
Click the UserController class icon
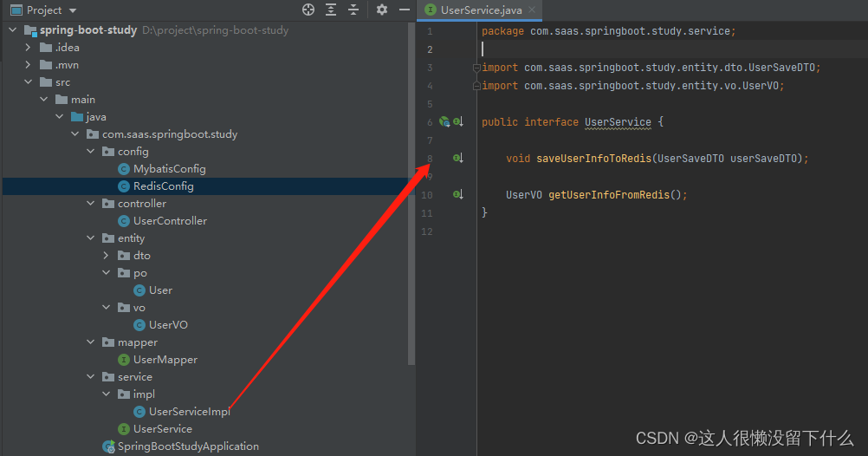point(124,220)
